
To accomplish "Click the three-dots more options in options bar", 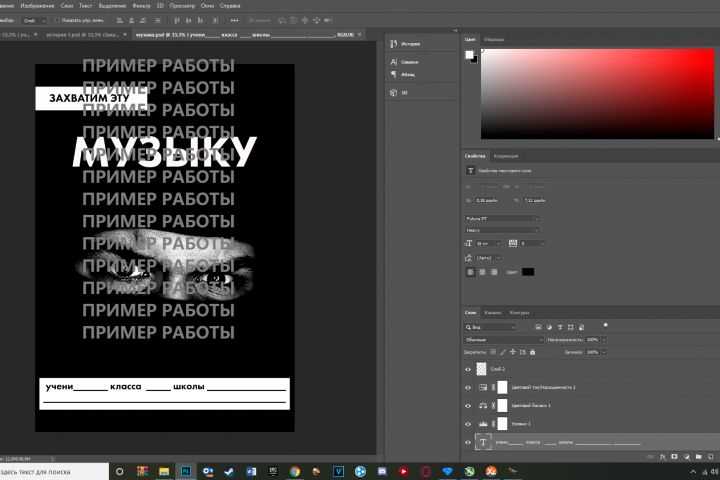I will [234, 20].
